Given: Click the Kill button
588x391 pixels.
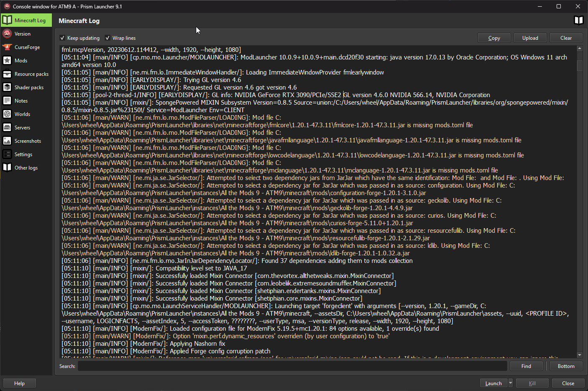Looking at the screenshot, I should pos(532,383).
